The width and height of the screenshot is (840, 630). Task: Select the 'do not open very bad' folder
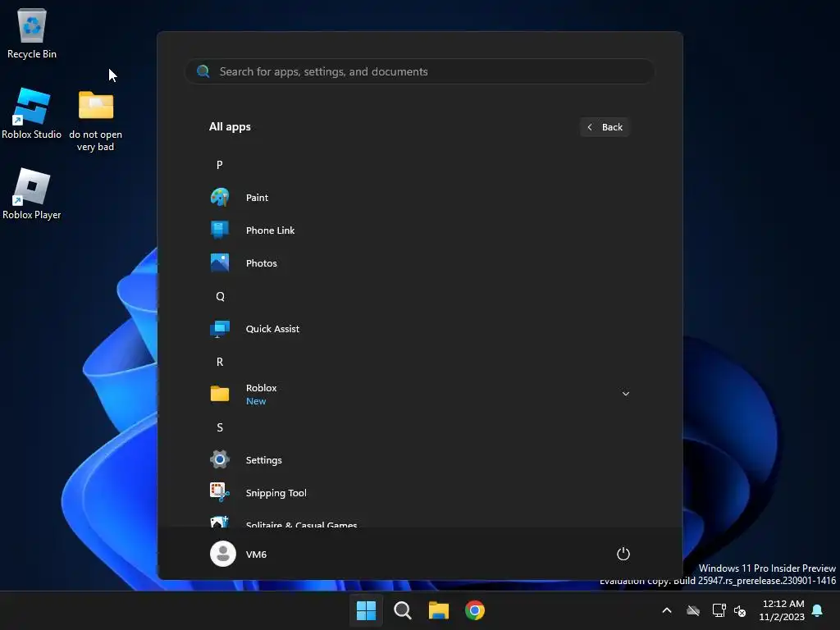point(96,121)
